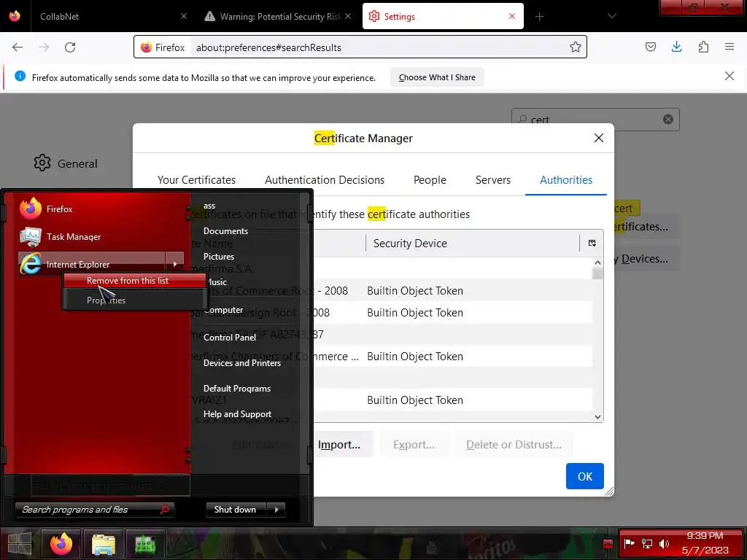This screenshot has height=560, width=747.
Task: Bookmark this page with star icon
Action: (x=575, y=47)
